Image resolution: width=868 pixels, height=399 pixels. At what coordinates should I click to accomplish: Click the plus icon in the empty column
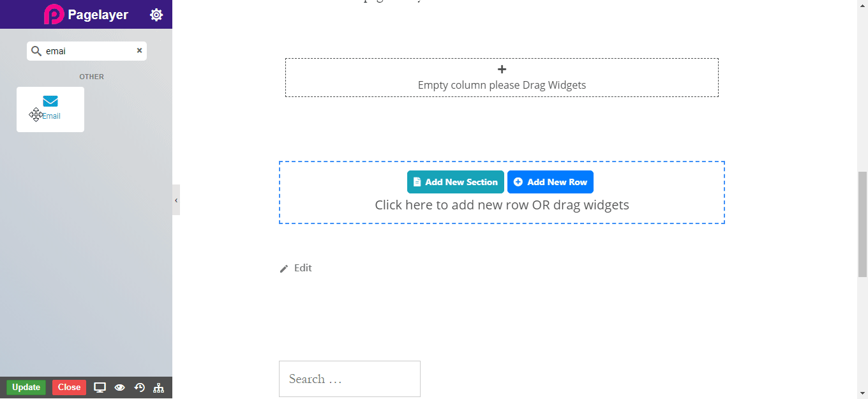(x=502, y=69)
